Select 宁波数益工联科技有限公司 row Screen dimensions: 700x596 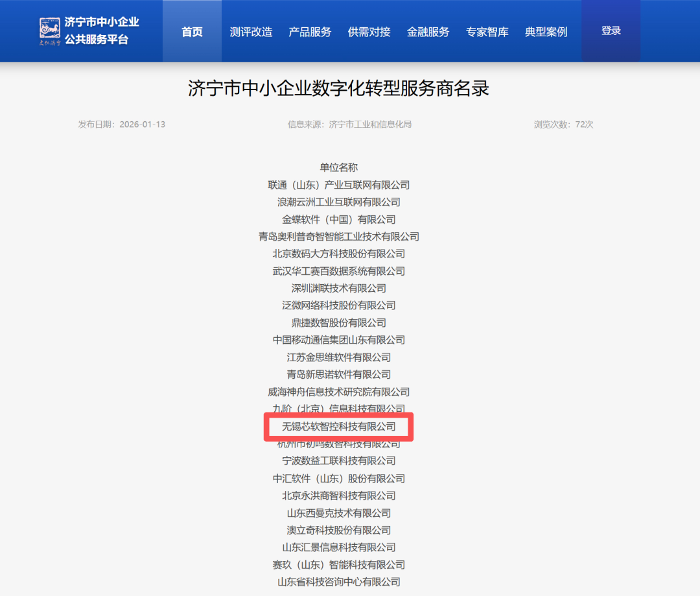click(x=338, y=460)
